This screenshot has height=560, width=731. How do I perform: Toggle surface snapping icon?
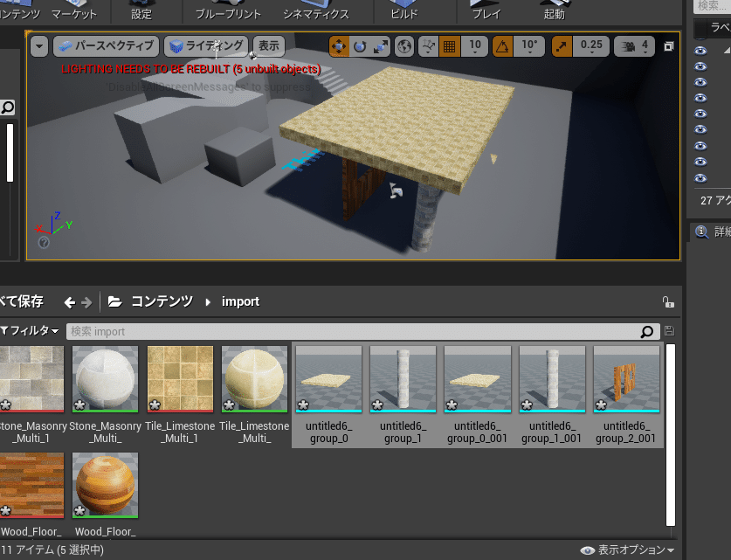[428, 46]
